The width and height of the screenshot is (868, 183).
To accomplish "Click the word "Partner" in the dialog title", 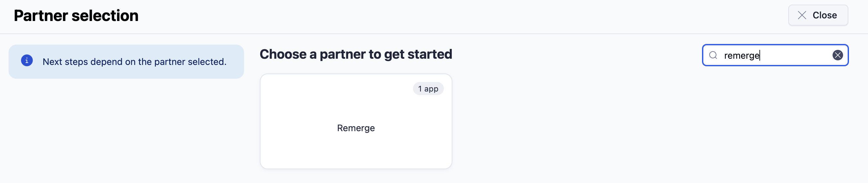I will pyautogui.click(x=41, y=16).
